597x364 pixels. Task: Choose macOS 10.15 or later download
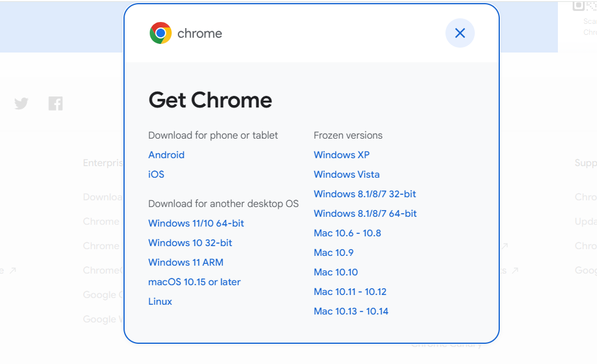click(194, 282)
